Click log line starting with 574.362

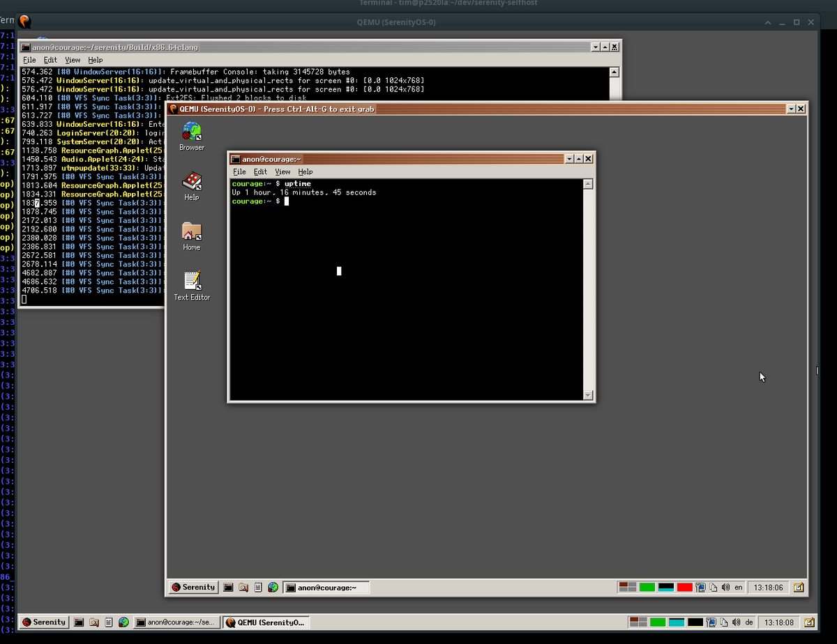[x=186, y=72]
